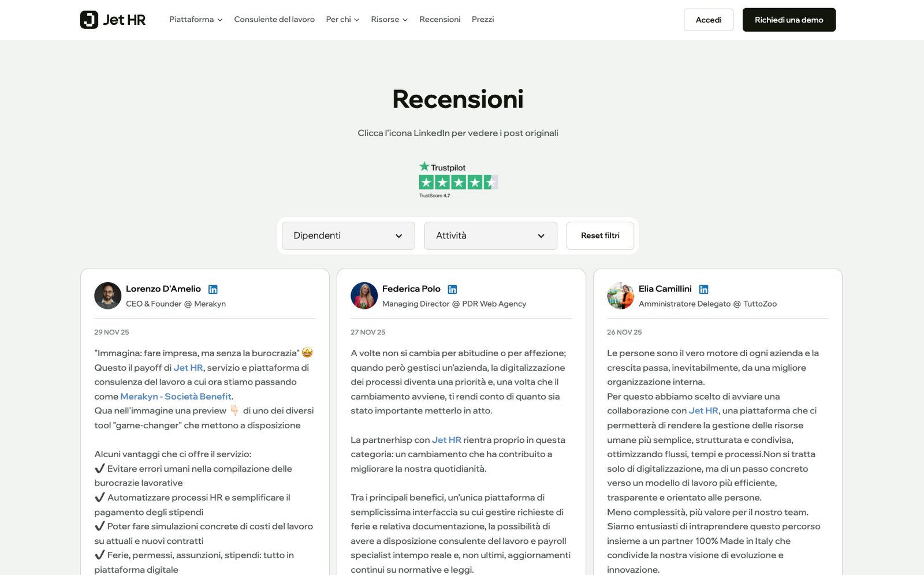Expand the Attività filter dropdown
This screenshot has height=575, width=924.
[490, 236]
